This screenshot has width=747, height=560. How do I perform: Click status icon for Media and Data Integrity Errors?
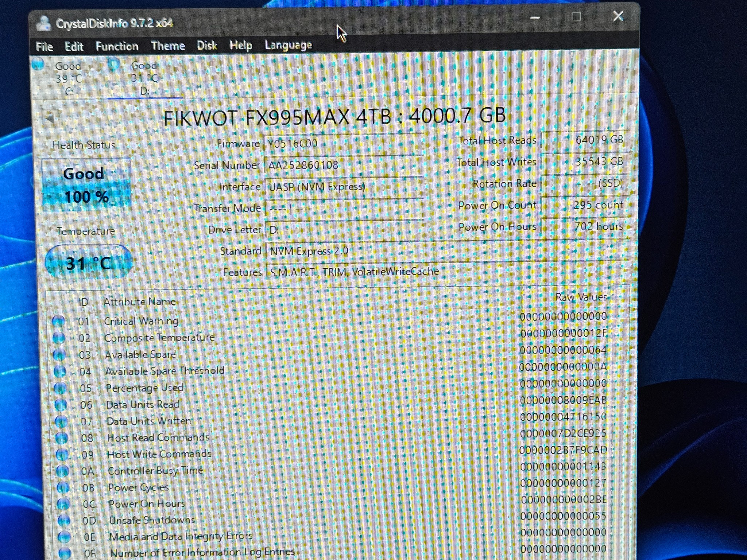(64, 537)
